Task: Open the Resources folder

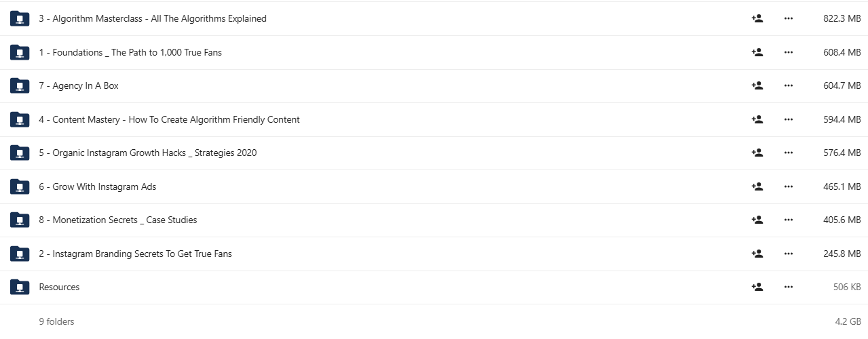Action: (x=59, y=287)
